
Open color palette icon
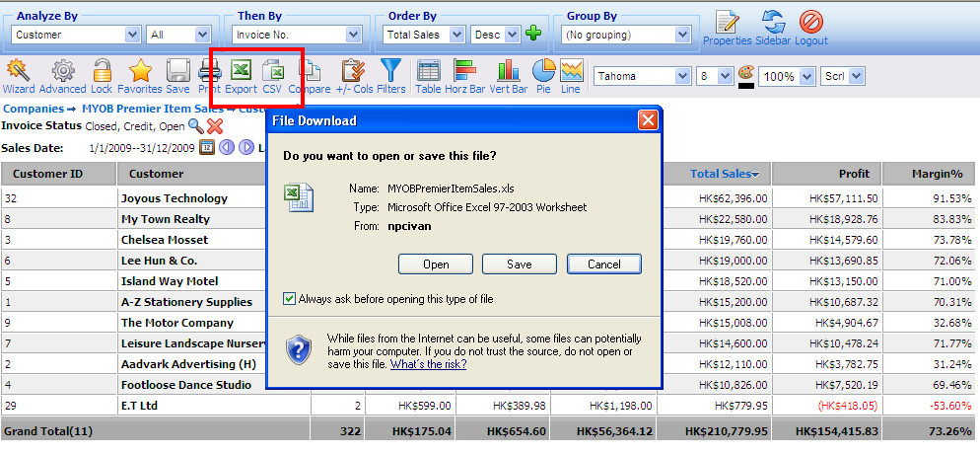tap(746, 72)
